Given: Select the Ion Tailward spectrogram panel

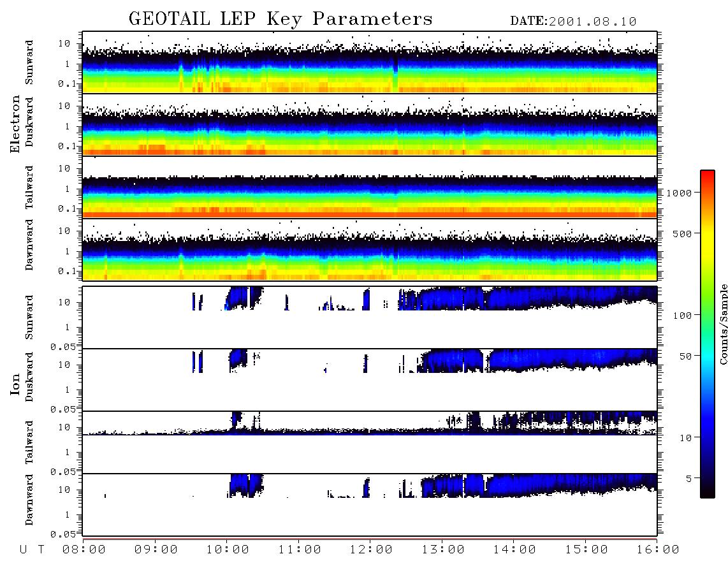Looking at the screenshot, I should [370, 442].
